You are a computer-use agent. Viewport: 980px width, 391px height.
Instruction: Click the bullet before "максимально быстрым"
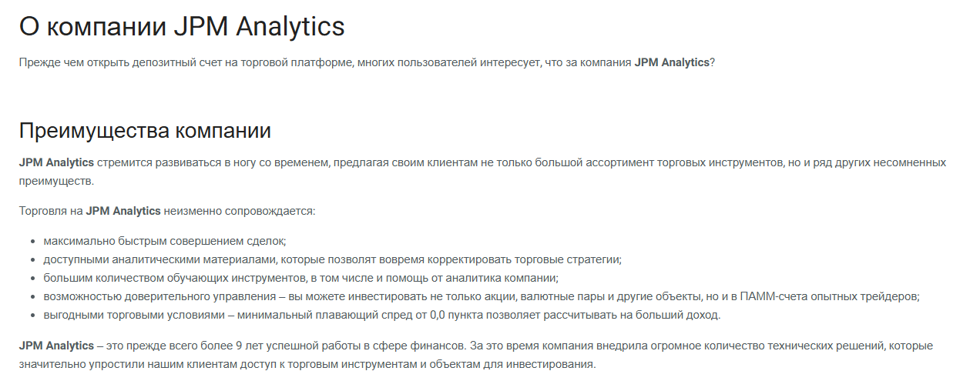coord(34,241)
